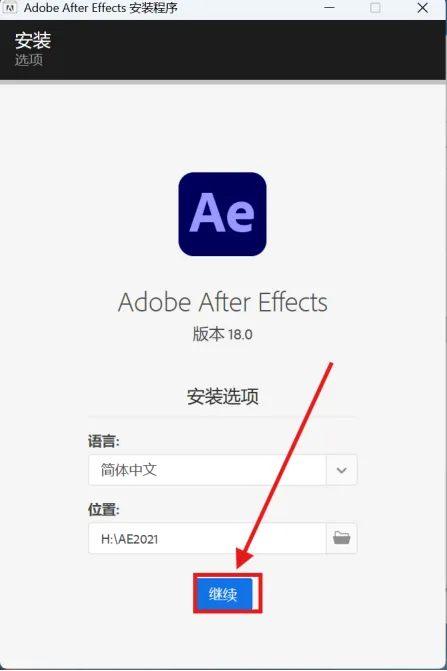Click the blue 继续 continue button
Viewport: 447px width, 671px height.
pyautogui.click(x=225, y=594)
